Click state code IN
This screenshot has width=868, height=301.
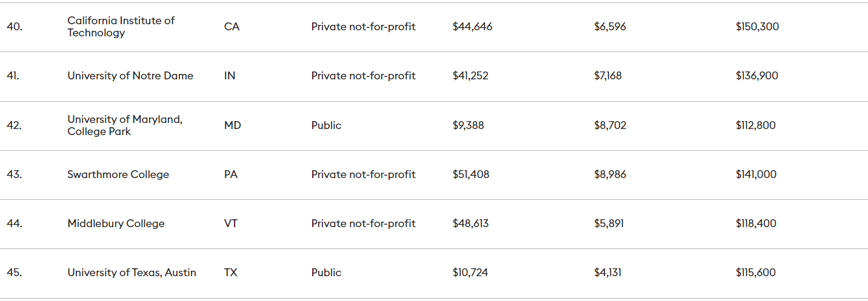(230, 76)
